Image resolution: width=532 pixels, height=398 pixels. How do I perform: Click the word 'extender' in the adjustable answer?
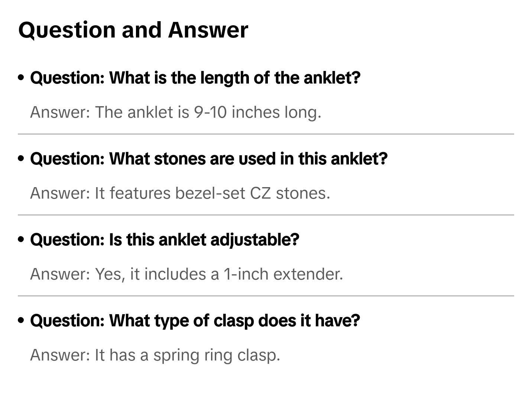(308, 274)
